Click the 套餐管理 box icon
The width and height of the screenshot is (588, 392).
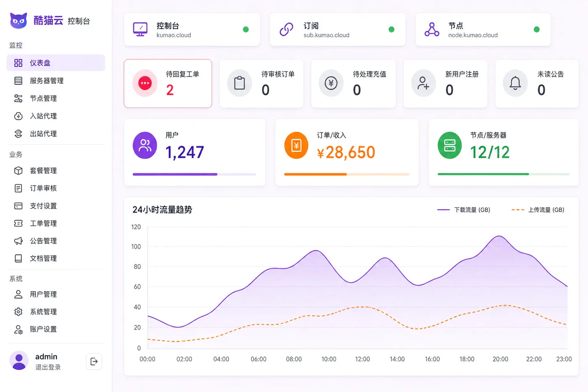[18, 171]
